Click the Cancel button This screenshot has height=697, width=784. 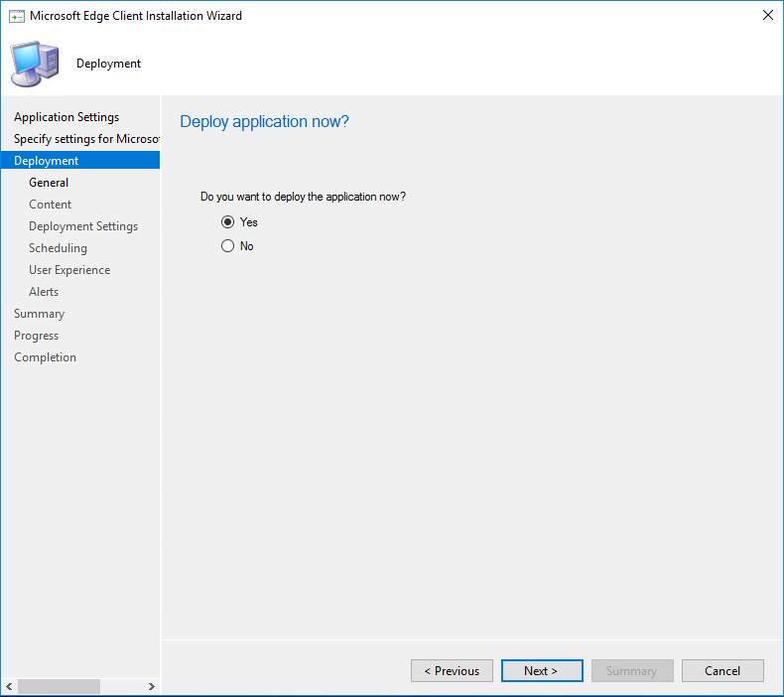722,670
